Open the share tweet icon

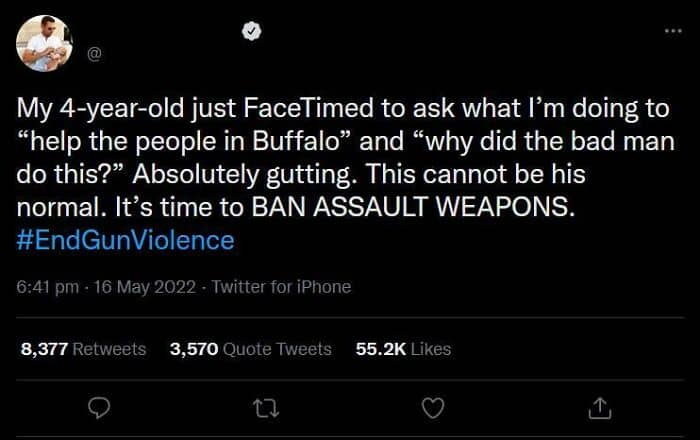point(598,407)
